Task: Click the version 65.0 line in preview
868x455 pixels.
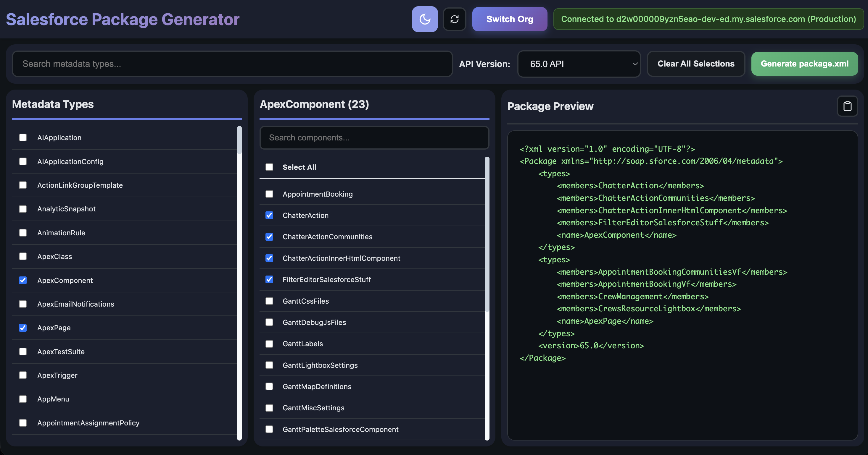Action: pyautogui.click(x=591, y=346)
